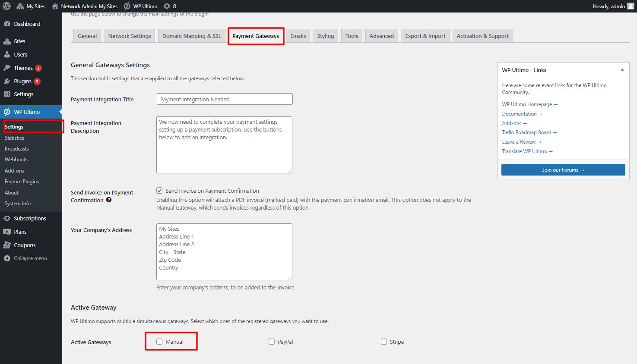Click the Payment Integration Description textarea
The height and width of the screenshot is (364, 637).
point(224,145)
